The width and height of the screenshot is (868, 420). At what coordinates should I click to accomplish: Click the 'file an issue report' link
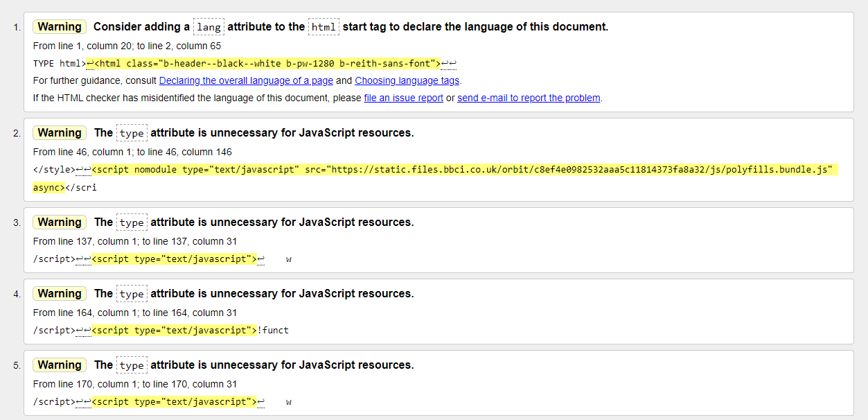(402, 98)
